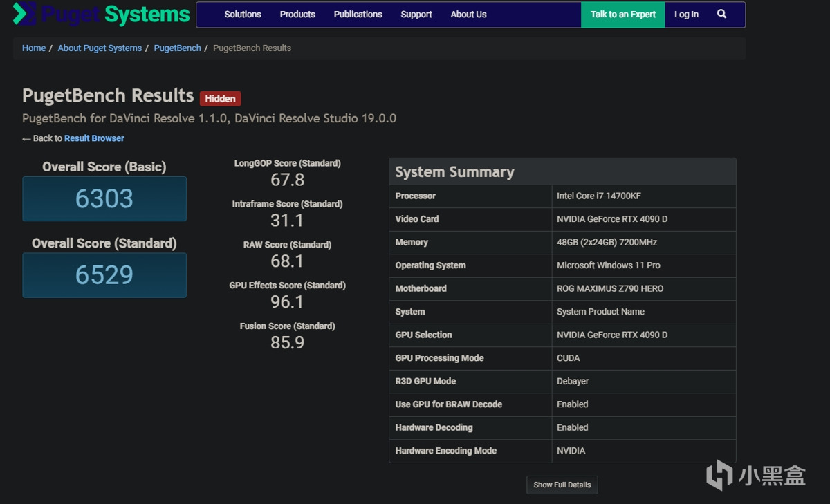Select Microsoft Windows 11 Pro cell
This screenshot has height=504, width=830.
point(644,265)
